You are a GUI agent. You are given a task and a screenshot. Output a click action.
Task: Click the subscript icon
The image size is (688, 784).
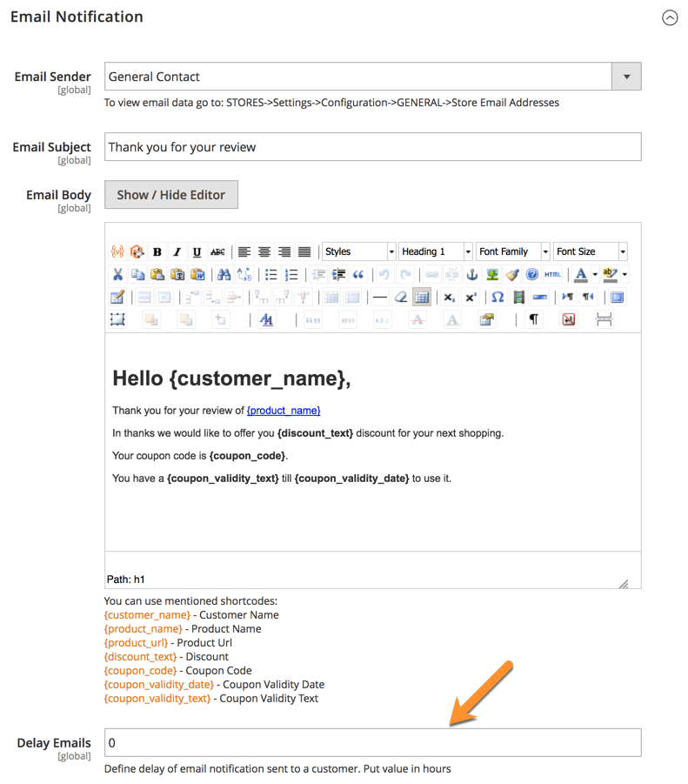coord(449,298)
